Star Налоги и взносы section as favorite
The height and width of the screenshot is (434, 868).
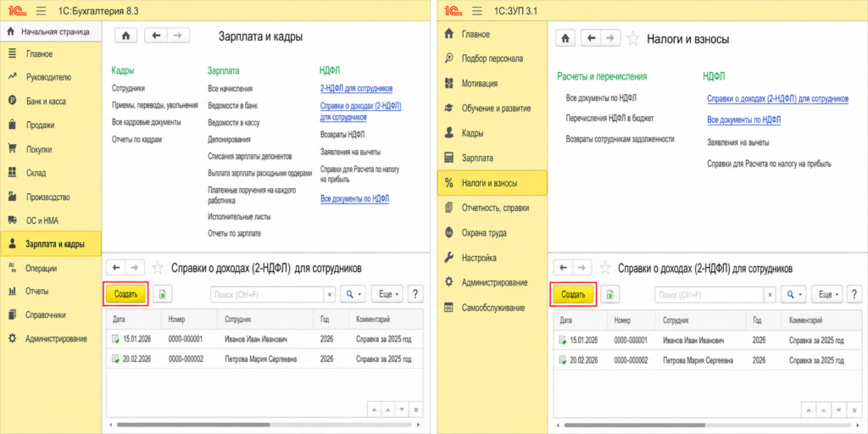point(634,38)
